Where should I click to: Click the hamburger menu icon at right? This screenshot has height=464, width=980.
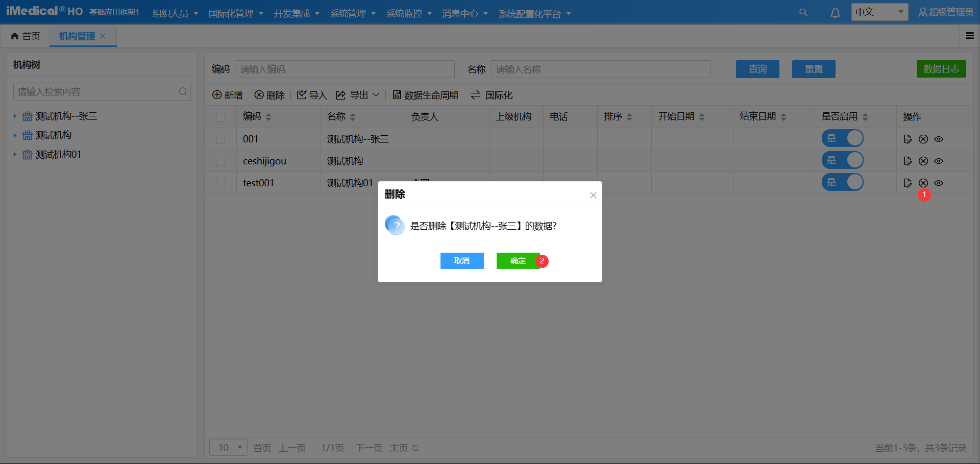coord(970,36)
